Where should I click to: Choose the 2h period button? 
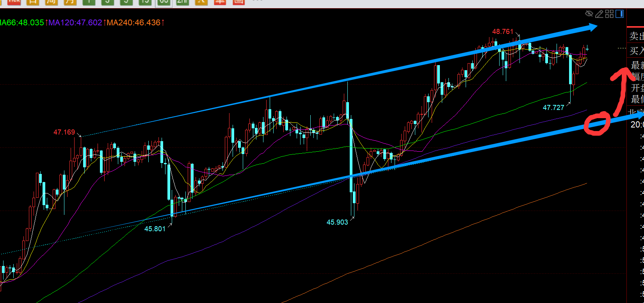point(182,2)
